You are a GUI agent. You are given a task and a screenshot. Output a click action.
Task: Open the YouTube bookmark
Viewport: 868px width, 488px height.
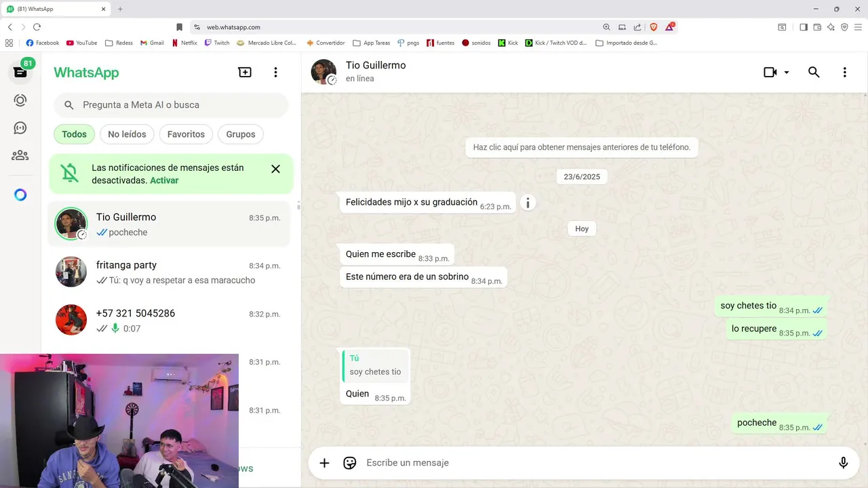82,43
